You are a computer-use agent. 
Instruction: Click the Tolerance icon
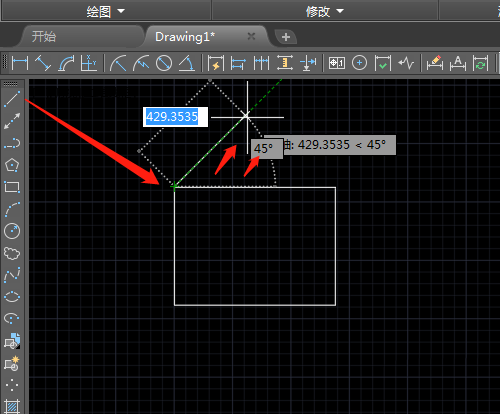click(x=337, y=63)
